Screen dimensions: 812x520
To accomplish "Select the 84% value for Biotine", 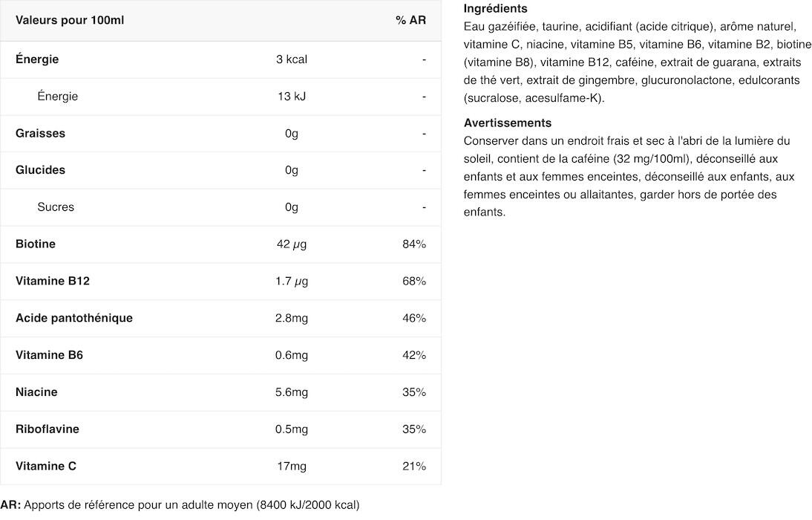I will [414, 244].
